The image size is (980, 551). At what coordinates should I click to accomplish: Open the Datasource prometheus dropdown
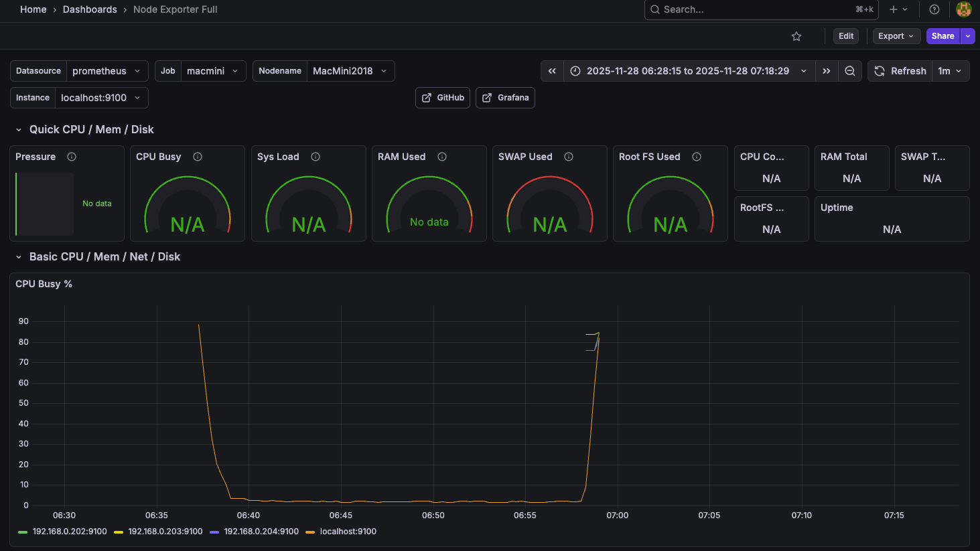(x=107, y=71)
